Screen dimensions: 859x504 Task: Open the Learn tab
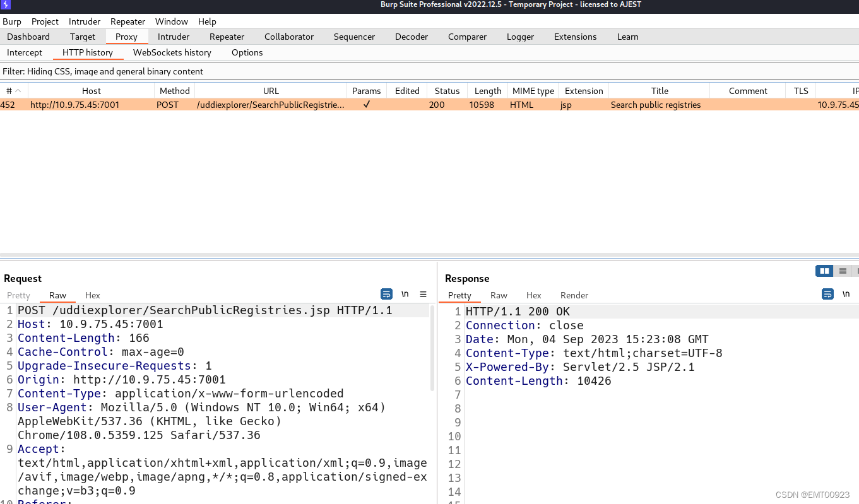(627, 37)
